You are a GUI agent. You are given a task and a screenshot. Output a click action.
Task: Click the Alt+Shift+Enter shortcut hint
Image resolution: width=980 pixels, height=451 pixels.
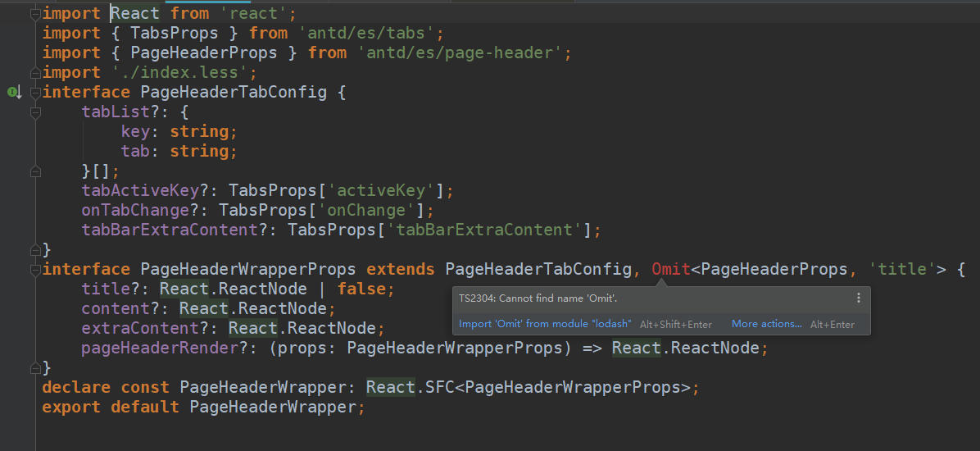[x=676, y=324]
